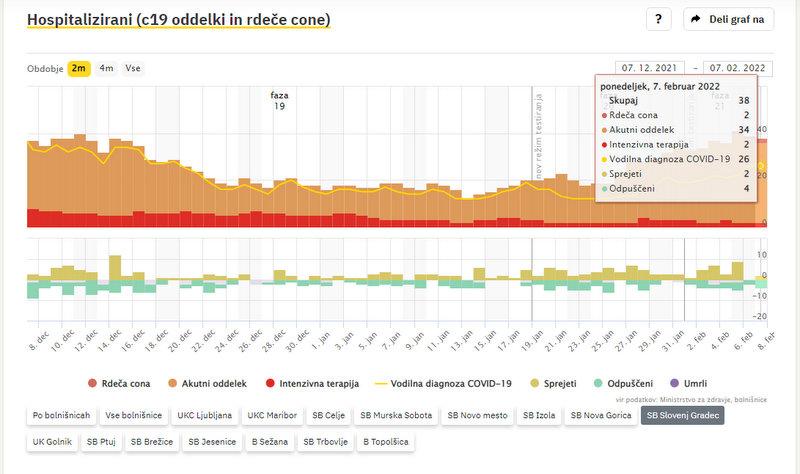
Task: Select the B Topolšica hospital button
Action: tap(384, 440)
